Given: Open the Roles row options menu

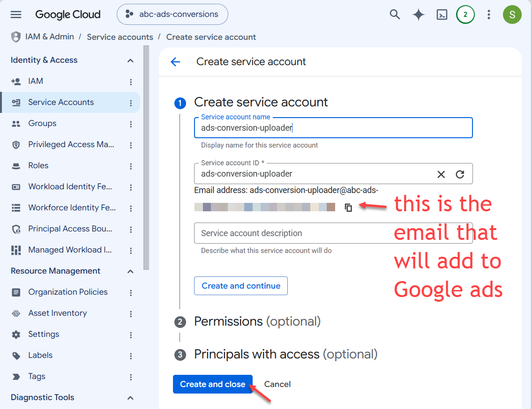Looking at the screenshot, I should [131, 166].
